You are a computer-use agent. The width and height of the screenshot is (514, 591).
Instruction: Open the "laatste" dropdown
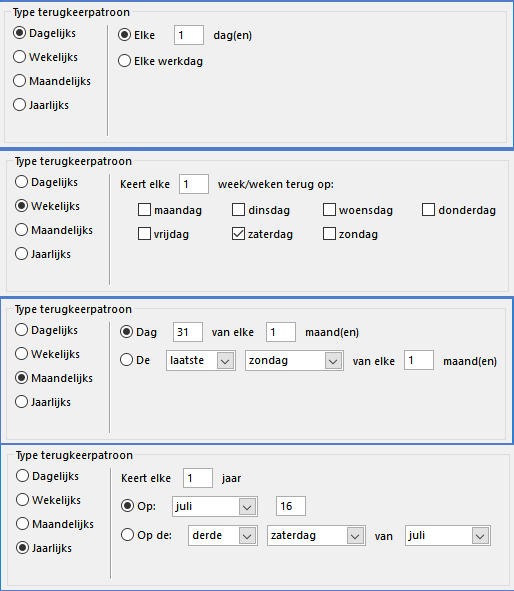pos(201,361)
